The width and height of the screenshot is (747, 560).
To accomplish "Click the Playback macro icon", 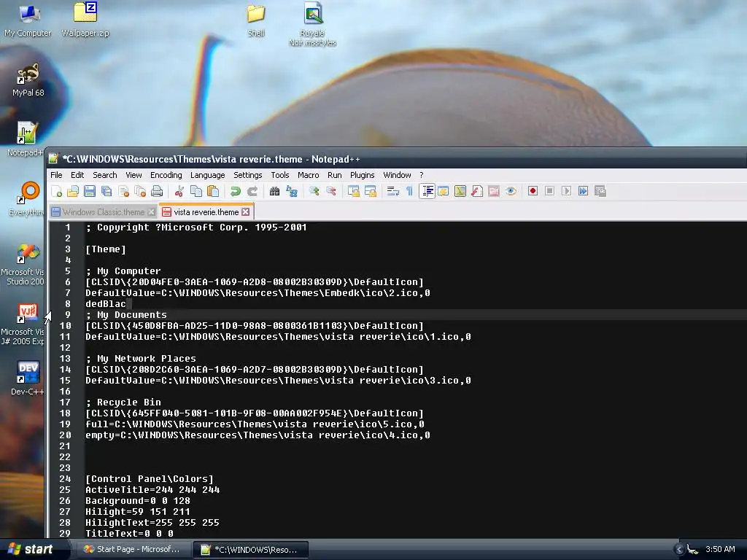I will 566,192.
